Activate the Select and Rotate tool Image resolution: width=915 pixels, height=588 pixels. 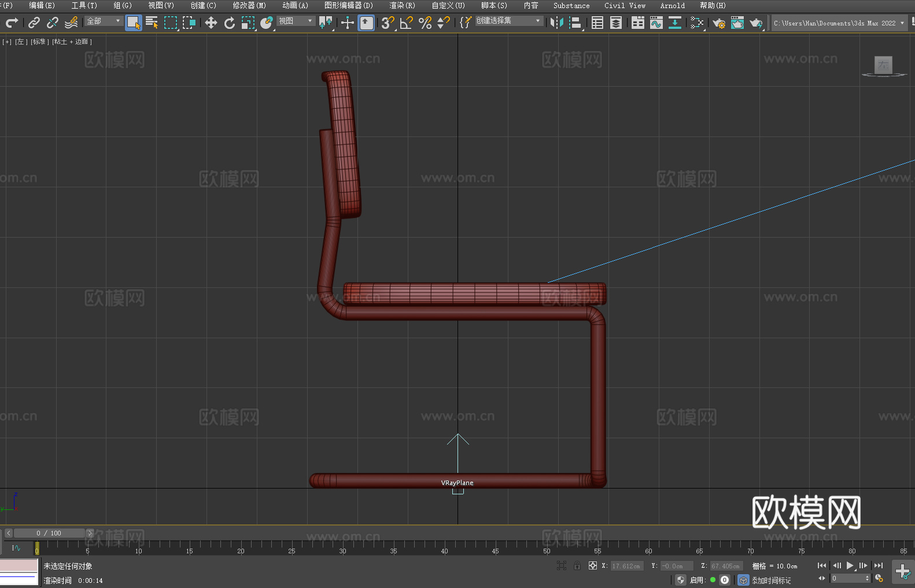230,23
